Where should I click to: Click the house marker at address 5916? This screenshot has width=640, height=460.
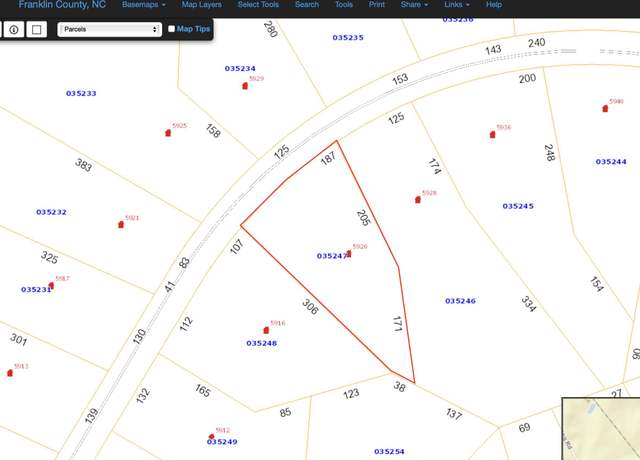coord(266,330)
